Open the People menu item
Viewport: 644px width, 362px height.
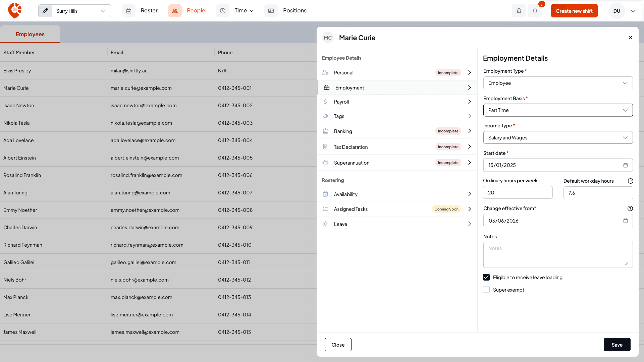coord(196,11)
